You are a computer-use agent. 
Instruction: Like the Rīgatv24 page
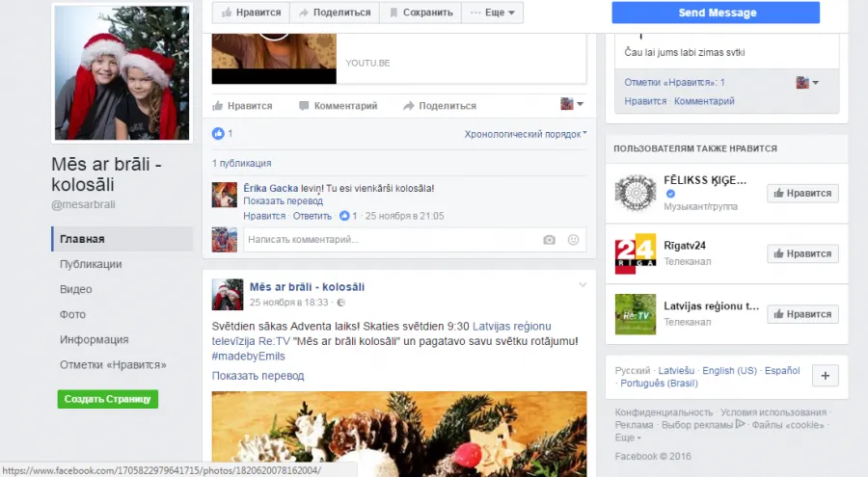[802, 253]
